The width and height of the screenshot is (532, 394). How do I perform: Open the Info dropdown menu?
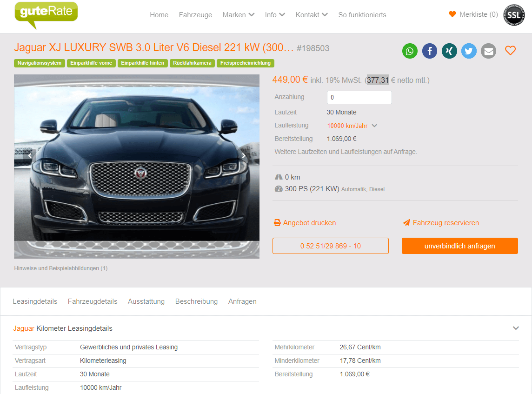click(x=275, y=15)
